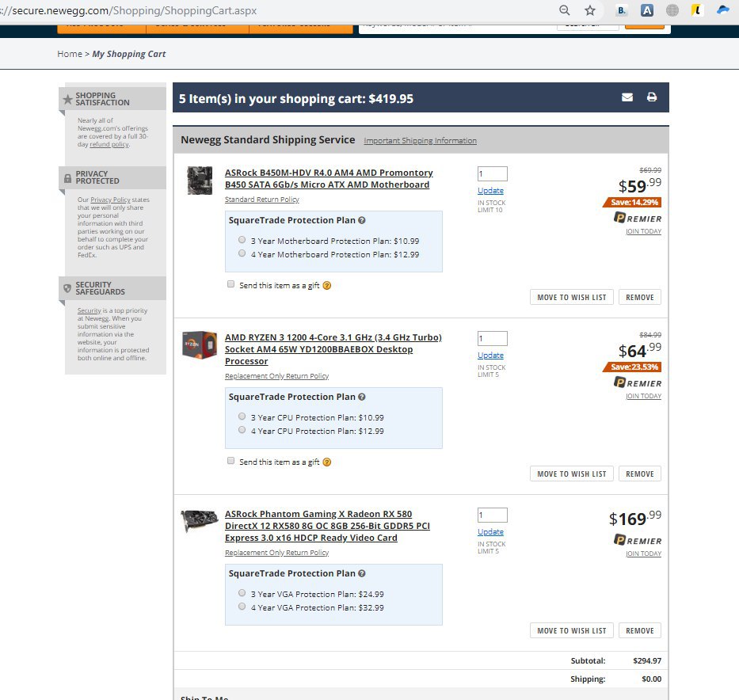
Task: Remove the ASRock motherboard from the cart
Action: coord(639,297)
